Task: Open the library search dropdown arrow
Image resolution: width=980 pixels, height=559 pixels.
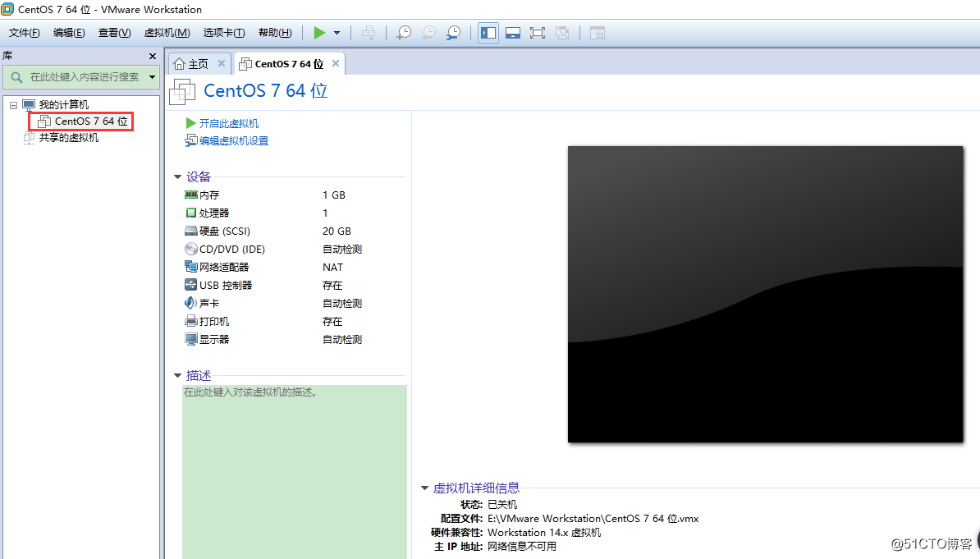Action: pos(152,77)
